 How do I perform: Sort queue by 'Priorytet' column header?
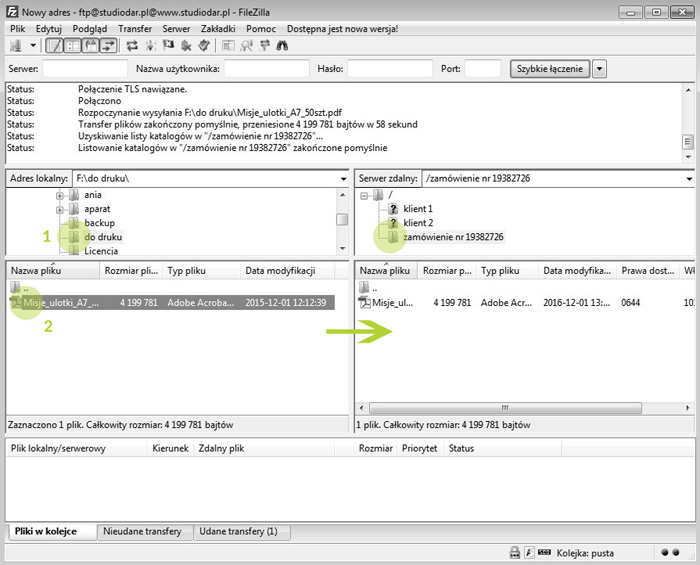tap(419, 448)
